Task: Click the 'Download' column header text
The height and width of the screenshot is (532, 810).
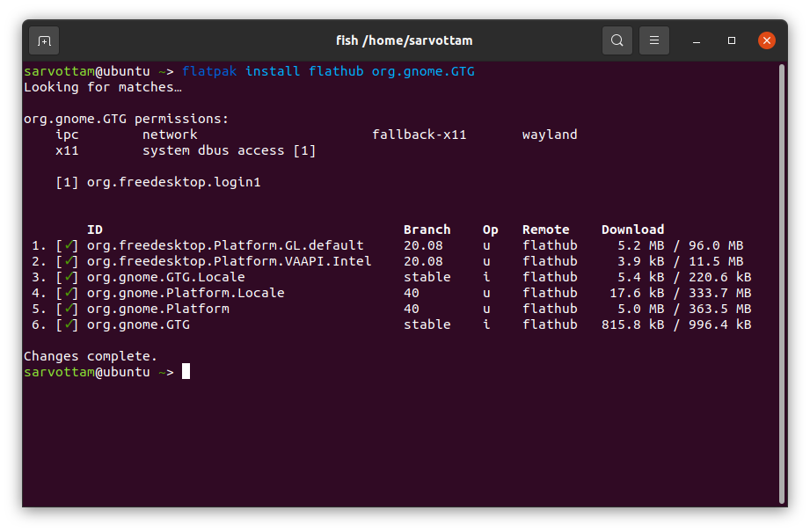Action: coord(632,230)
